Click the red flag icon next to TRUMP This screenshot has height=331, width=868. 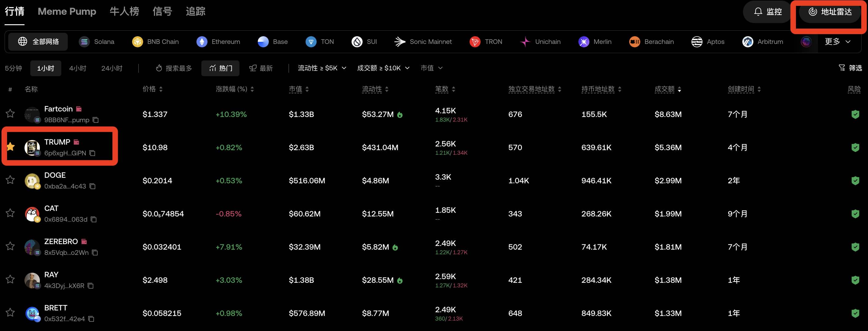click(x=77, y=142)
